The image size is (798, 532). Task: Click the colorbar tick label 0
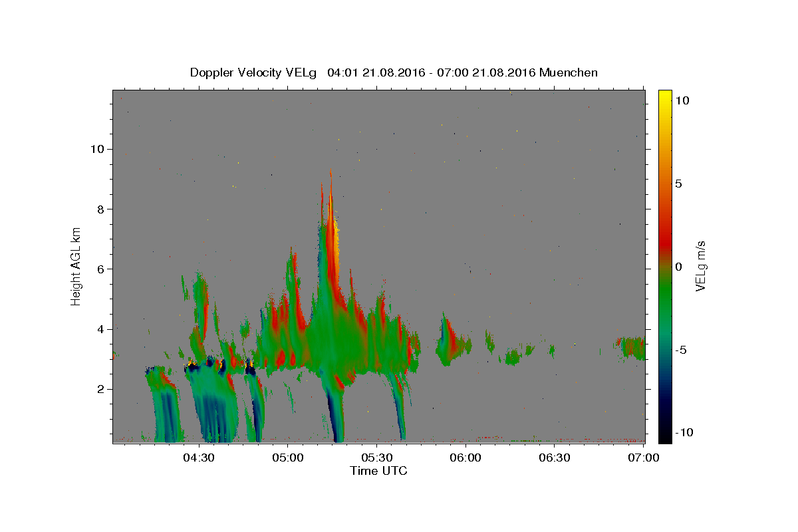[678, 267]
